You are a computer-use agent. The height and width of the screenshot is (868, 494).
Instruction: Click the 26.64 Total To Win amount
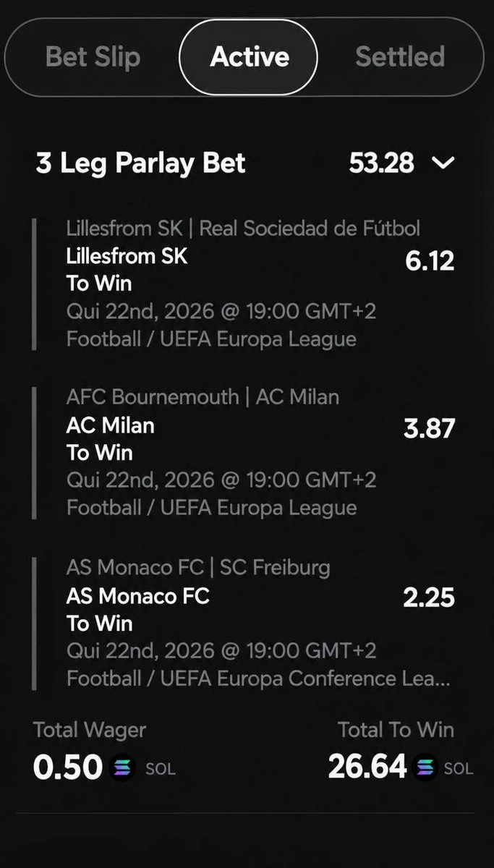(367, 767)
